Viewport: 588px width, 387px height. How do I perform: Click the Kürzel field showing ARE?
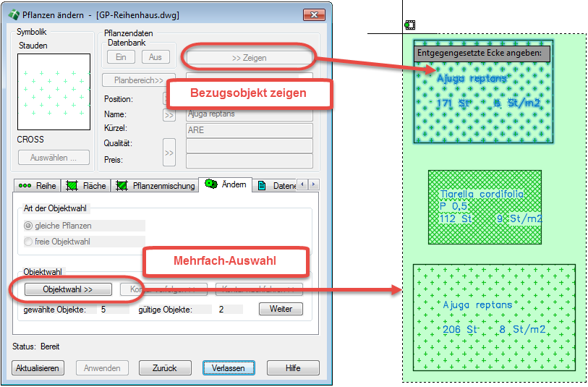[249, 130]
